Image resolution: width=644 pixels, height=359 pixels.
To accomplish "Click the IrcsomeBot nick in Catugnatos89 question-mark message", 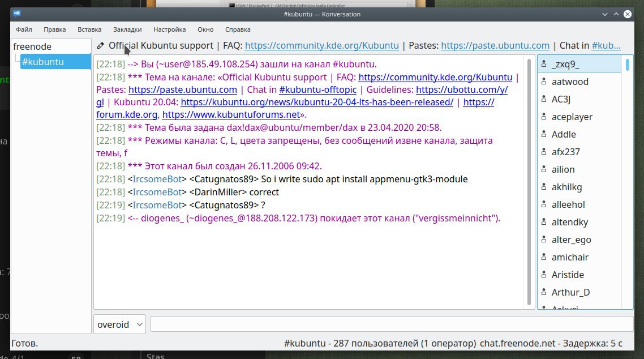I will click(157, 205).
